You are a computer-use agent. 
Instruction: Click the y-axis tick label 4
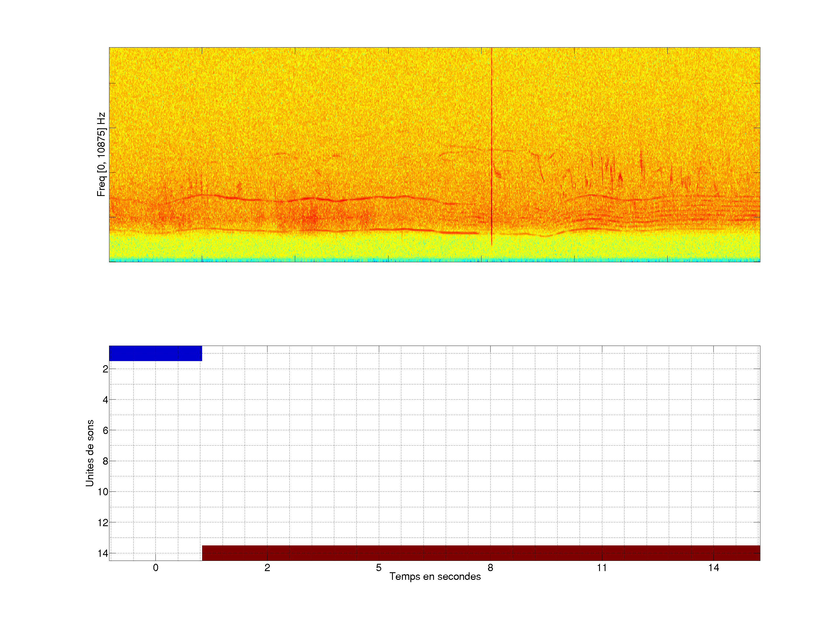tap(105, 400)
